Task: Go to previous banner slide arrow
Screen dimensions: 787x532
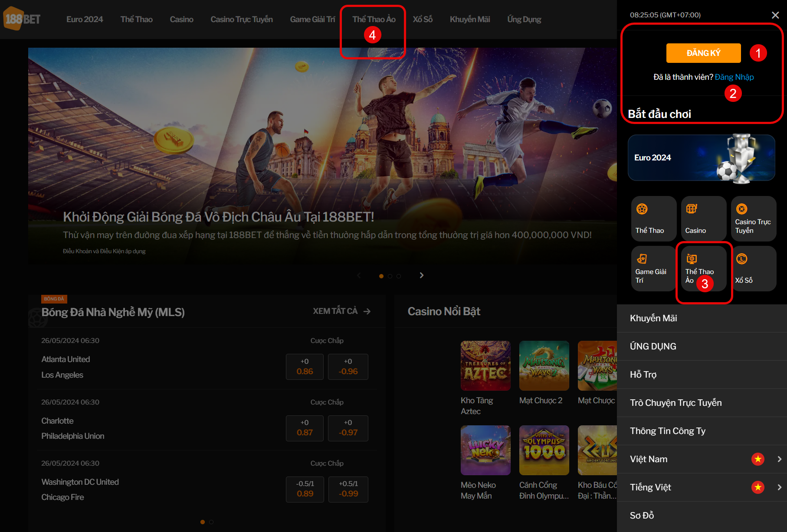Action: point(359,275)
